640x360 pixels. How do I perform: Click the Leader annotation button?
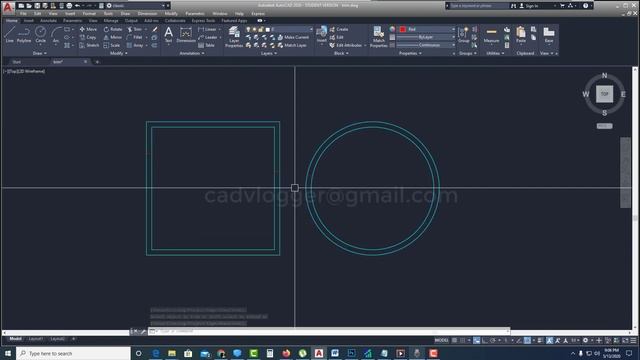click(x=208, y=37)
